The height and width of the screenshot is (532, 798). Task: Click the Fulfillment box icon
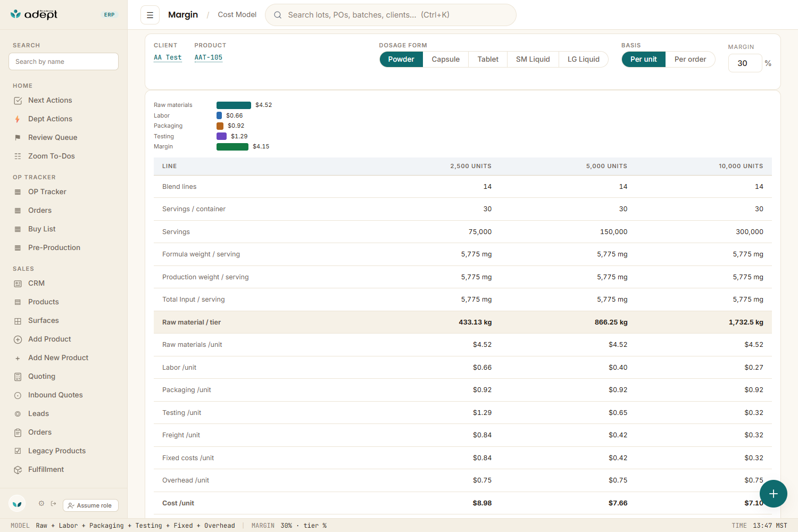(x=18, y=470)
